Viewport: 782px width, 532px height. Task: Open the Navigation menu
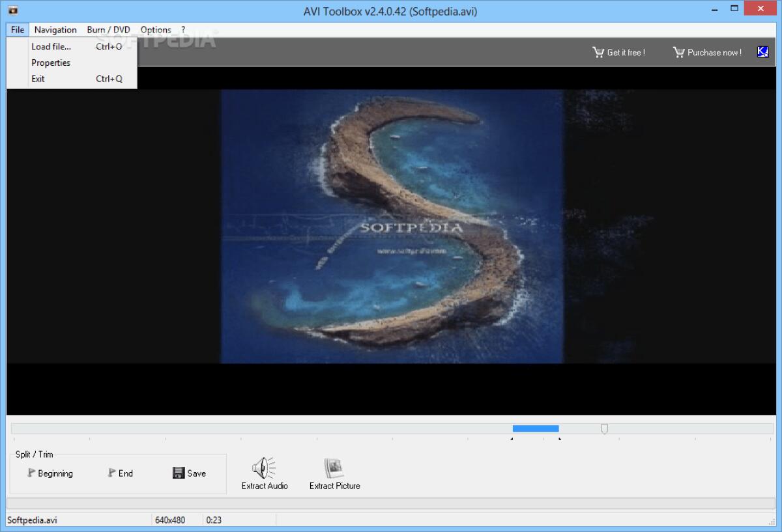55,29
